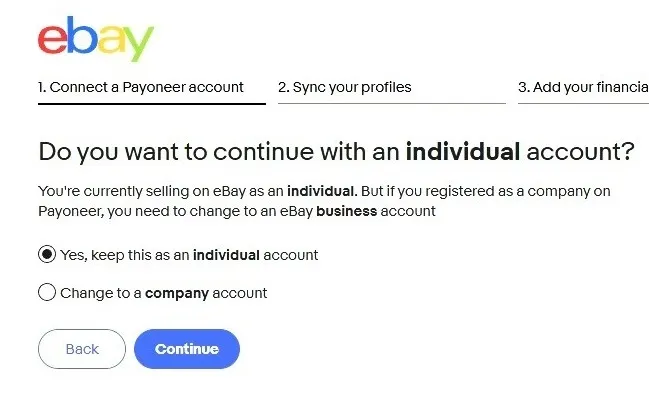Click the bold word company in the radio option
The image size is (649, 413).
point(177,293)
